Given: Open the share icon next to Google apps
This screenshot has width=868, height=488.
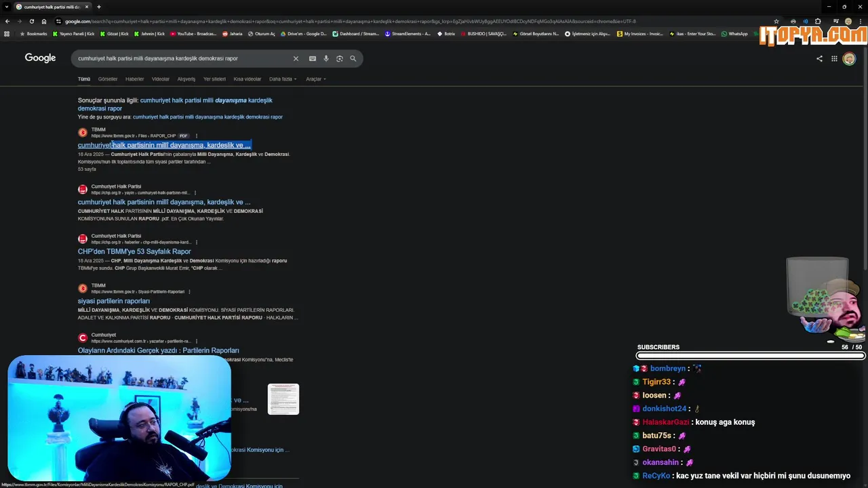Looking at the screenshot, I should (819, 58).
